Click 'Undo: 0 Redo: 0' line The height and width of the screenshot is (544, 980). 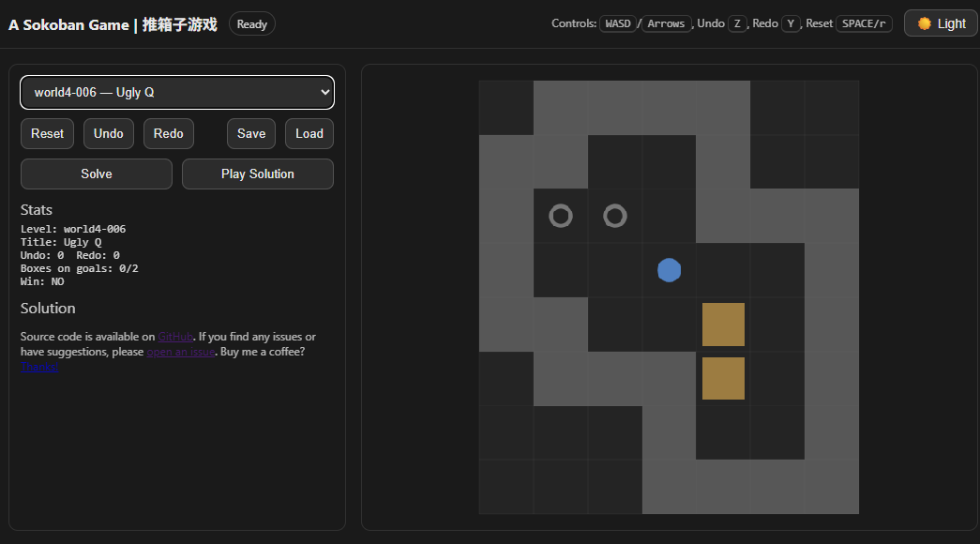pyautogui.click(x=70, y=255)
